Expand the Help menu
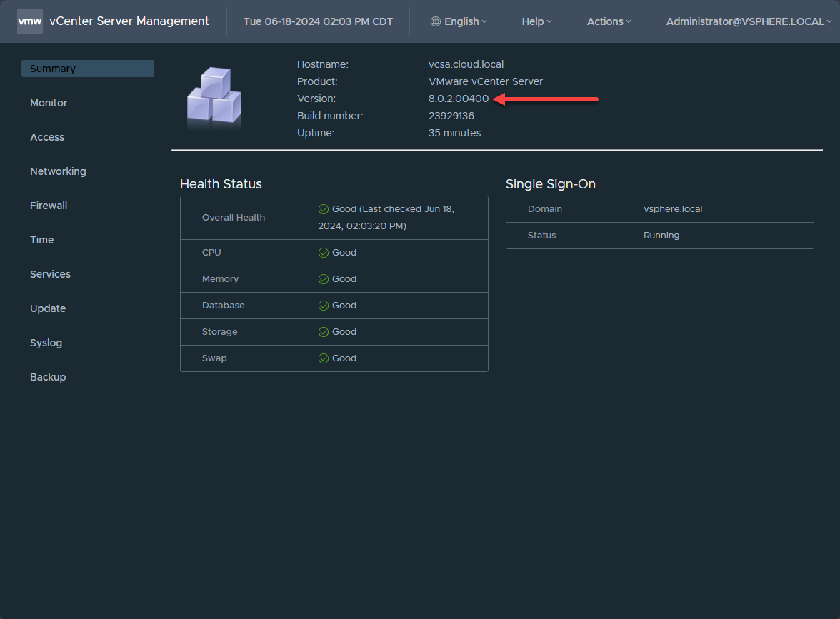Image resolution: width=840 pixels, height=619 pixels. click(x=536, y=21)
